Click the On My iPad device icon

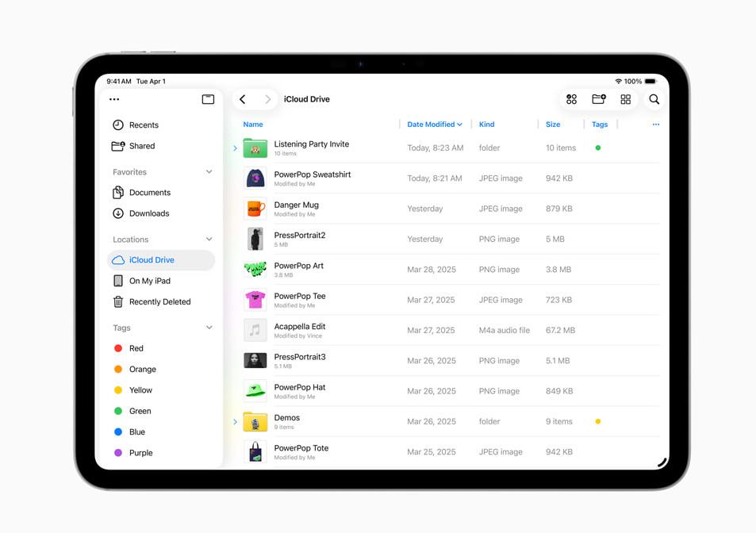[118, 281]
